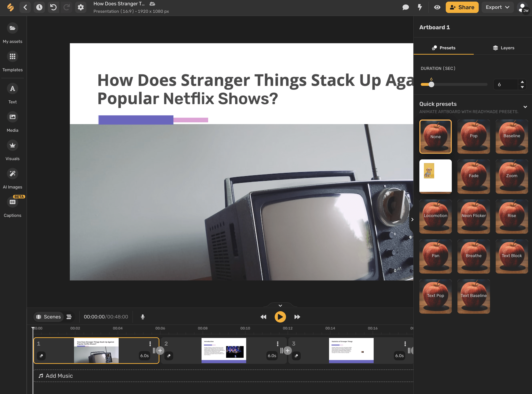Click transition handle after scene 1
Viewport: 532px width, 394px height.
click(154, 351)
